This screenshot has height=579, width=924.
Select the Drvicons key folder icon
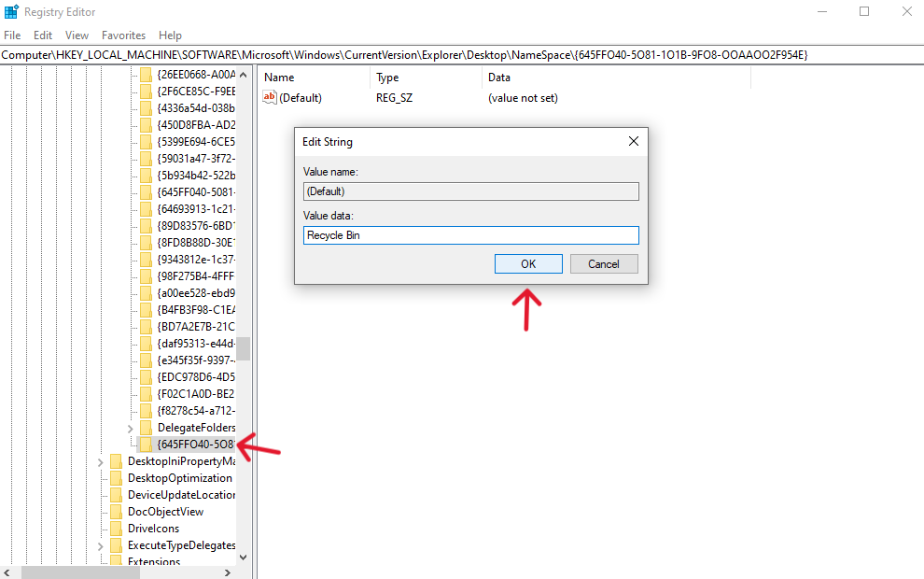116,528
